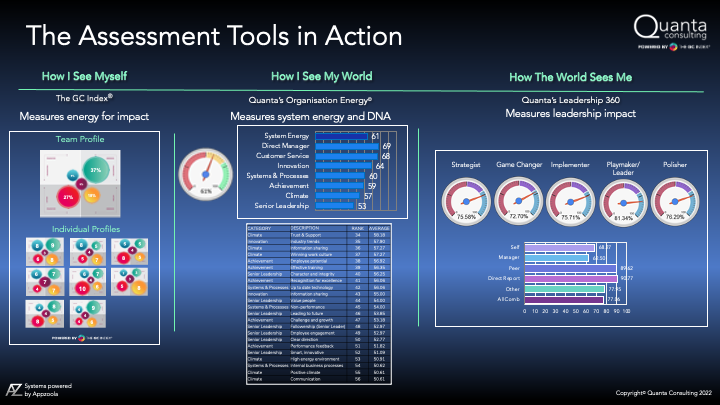Select the Industry trends table row
720x405 pixels.
319,241
